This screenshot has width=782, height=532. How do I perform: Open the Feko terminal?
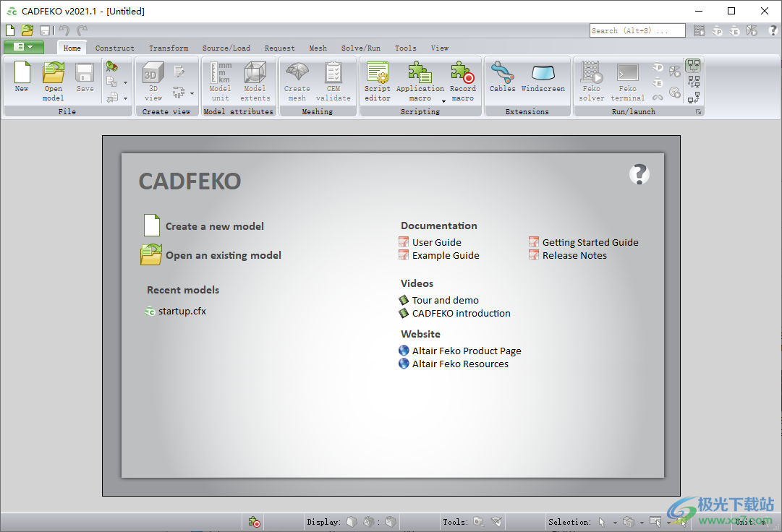(627, 81)
